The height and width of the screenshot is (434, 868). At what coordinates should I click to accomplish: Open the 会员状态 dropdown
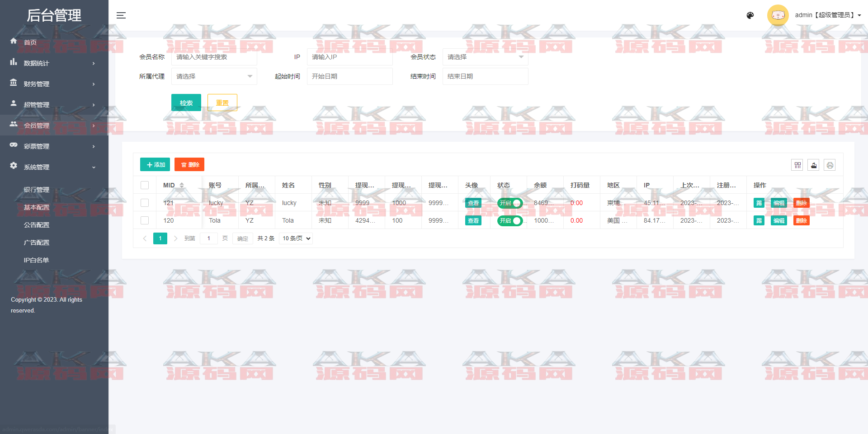pos(485,57)
